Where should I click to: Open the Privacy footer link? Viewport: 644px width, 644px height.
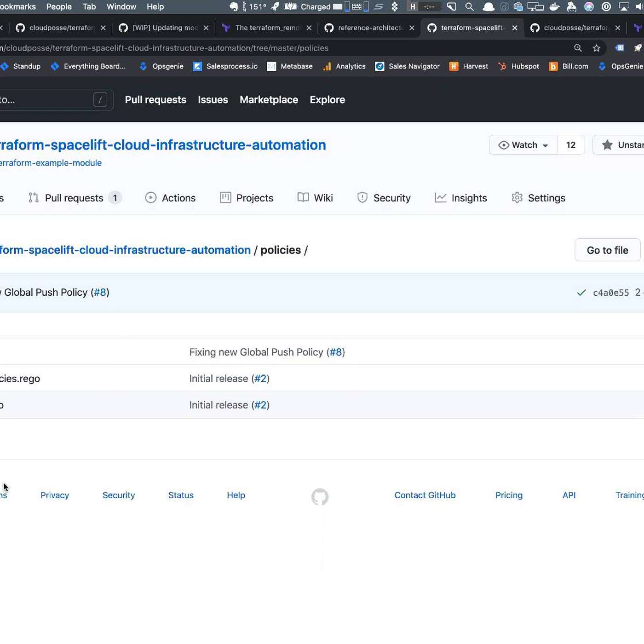55,495
